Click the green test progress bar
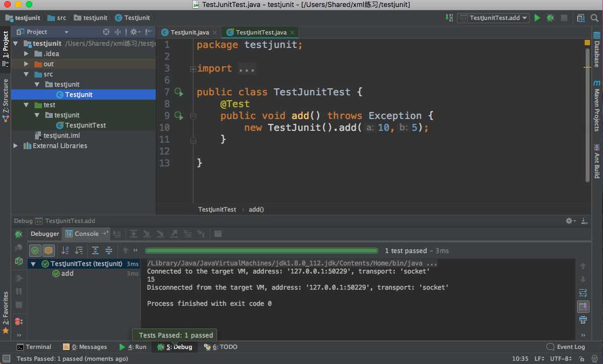 tap(261, 250)
